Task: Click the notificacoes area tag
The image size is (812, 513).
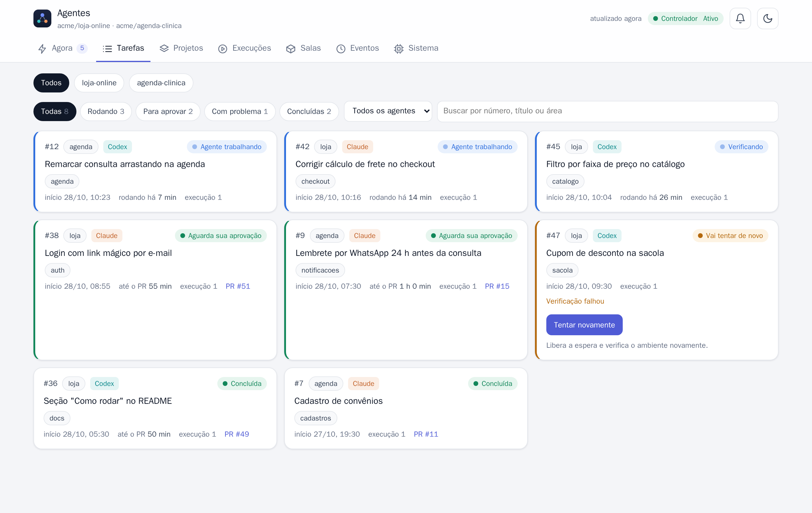Action: (x=320, y=270)
